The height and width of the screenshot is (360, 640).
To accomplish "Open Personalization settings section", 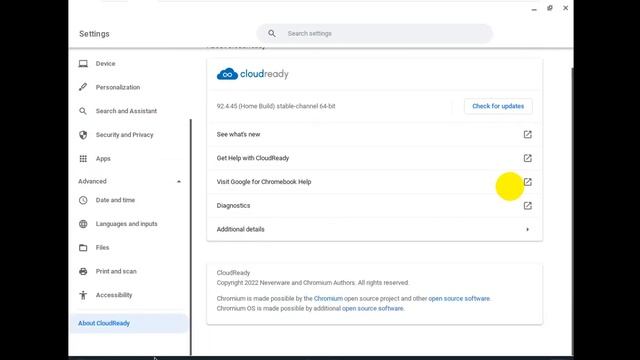I will (x=118, y=87).
